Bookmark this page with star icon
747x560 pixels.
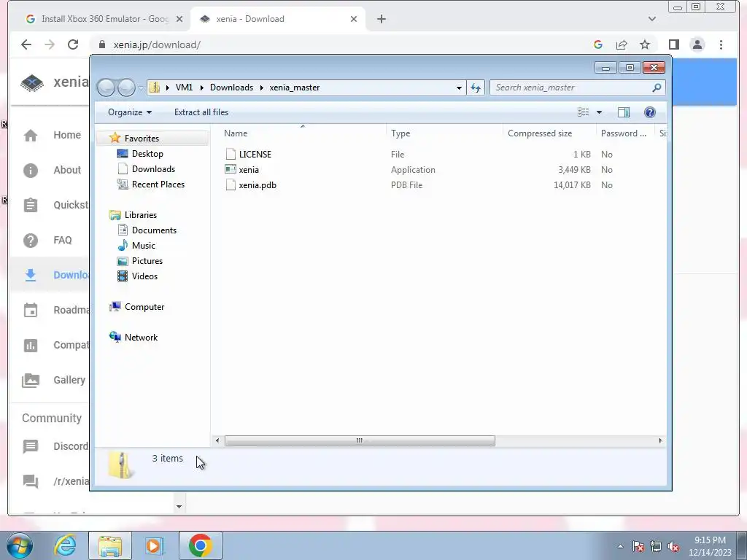[x=645, y=44]
